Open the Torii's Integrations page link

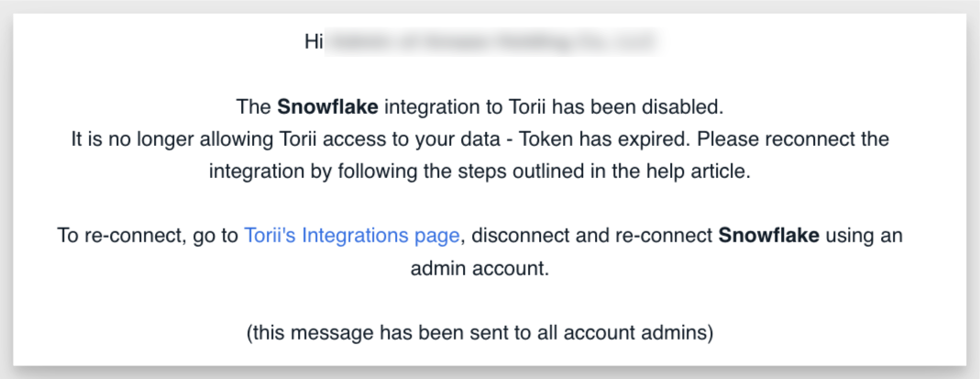point(352,236)
